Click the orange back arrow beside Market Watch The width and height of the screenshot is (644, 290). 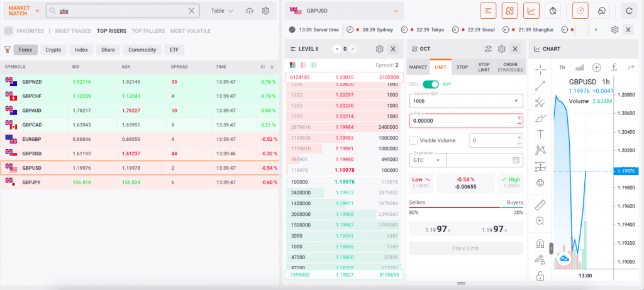point(38,11)
